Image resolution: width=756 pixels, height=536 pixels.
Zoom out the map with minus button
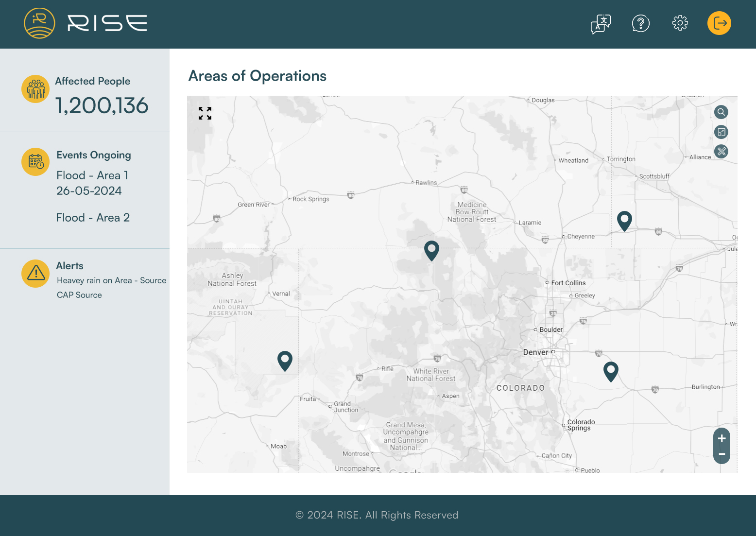(x=722, y=454)
